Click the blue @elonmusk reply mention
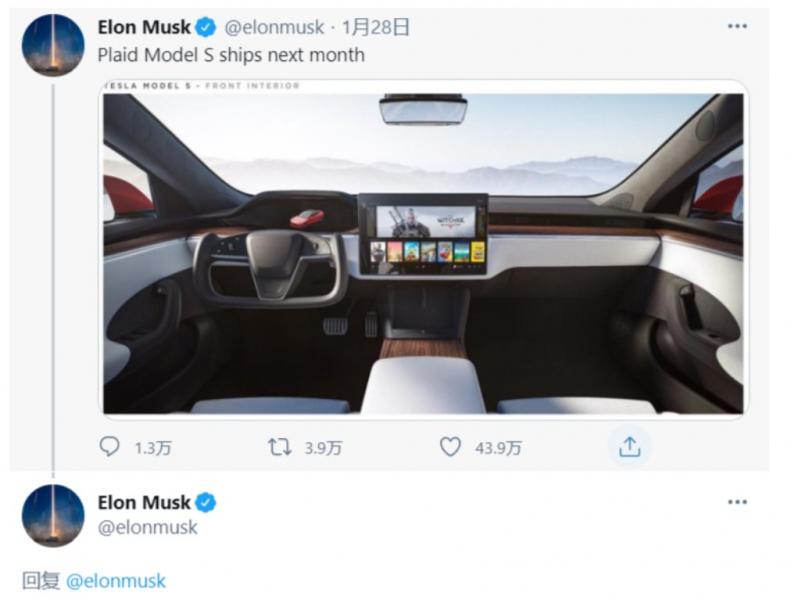This screenshot has width=791, height=600. click(x=116, y=581)
